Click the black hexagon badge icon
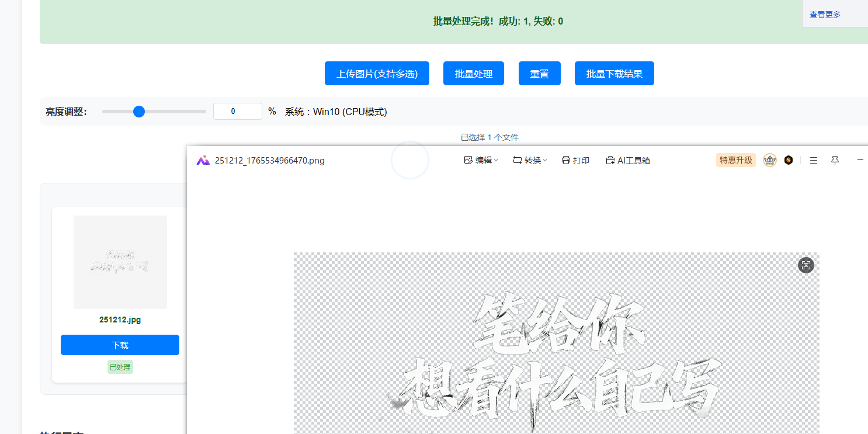This screenshot has height=434, width=868. (x=789, y=160)
